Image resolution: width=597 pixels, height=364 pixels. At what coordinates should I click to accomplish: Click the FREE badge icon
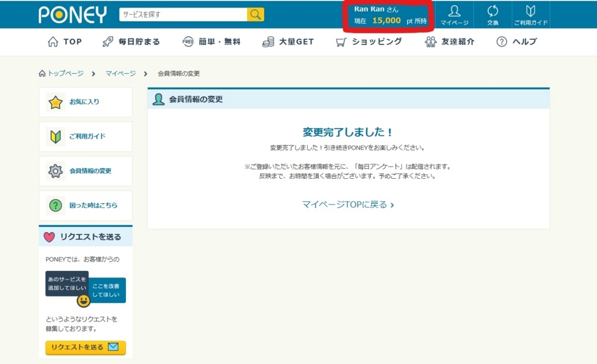tap(188, 41)
